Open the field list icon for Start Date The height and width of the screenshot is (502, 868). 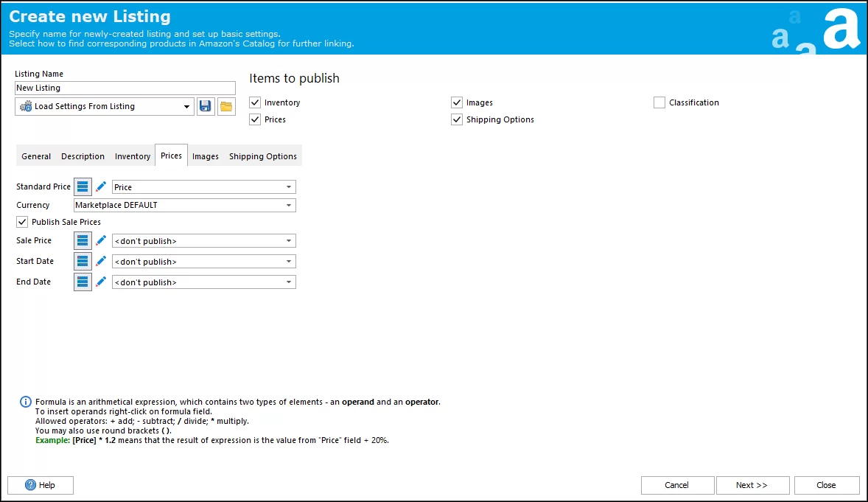point(83,260)
